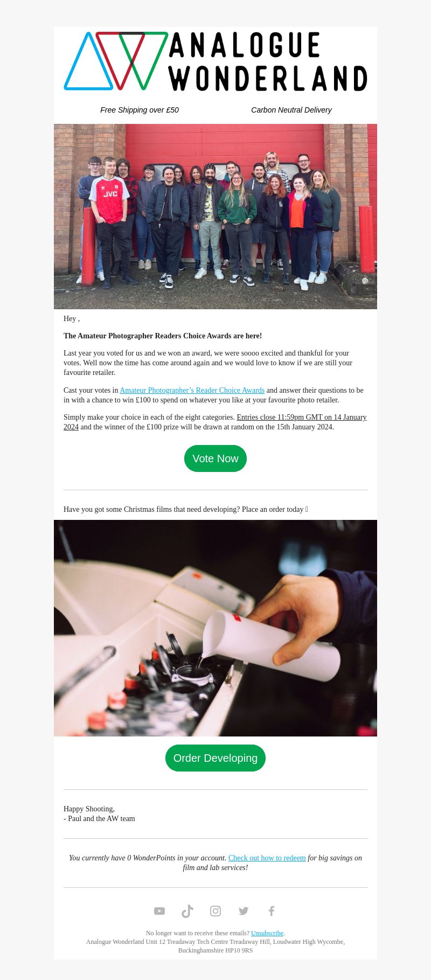This screenshot has height=980, width=431.
Task: Open the YouTube social icon
Action: point(159,911)
